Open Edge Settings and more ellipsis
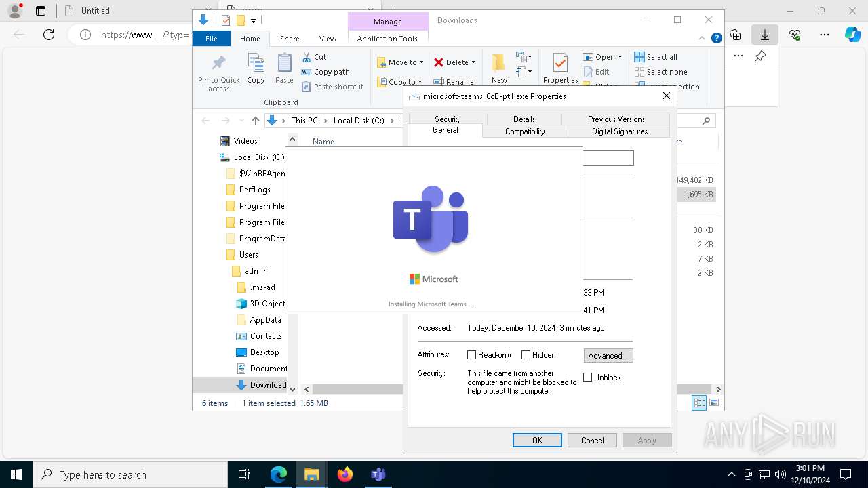 tap(825, 35)
